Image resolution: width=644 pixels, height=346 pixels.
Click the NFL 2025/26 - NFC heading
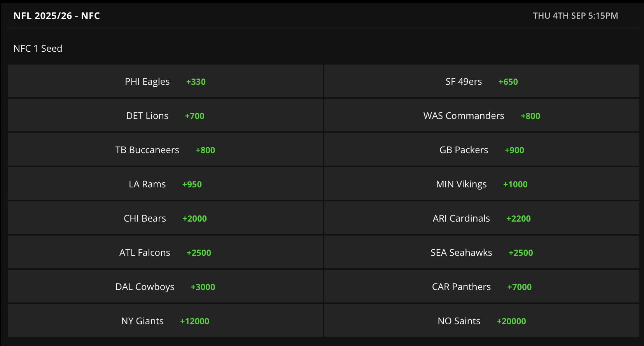click(x=57, y=16)
